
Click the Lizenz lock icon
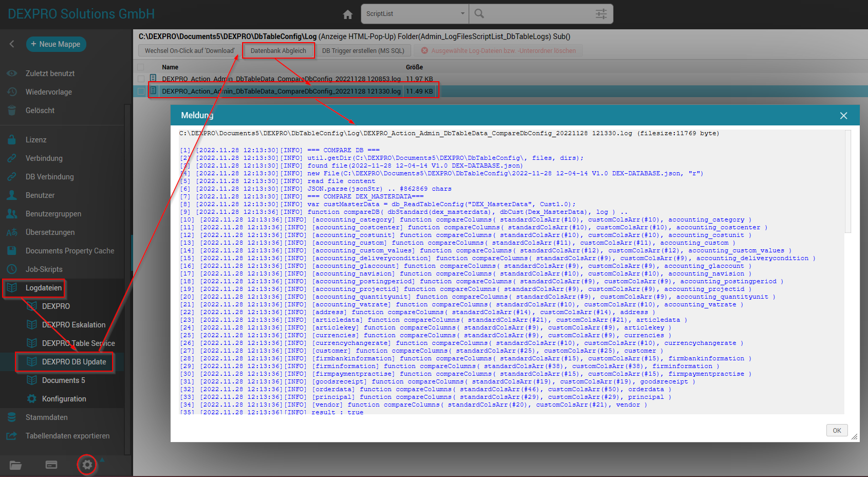pyautogui.click(x=12, y=140)
